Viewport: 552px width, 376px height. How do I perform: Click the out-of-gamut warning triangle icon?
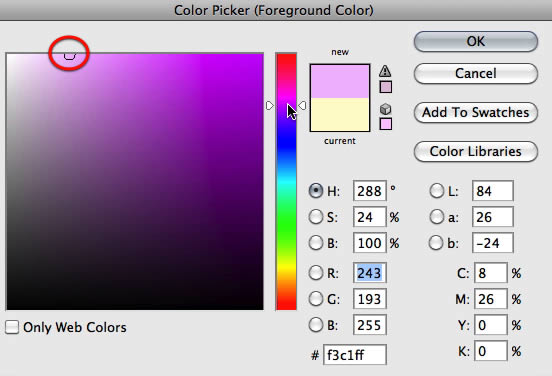click(x=385, y=71)
